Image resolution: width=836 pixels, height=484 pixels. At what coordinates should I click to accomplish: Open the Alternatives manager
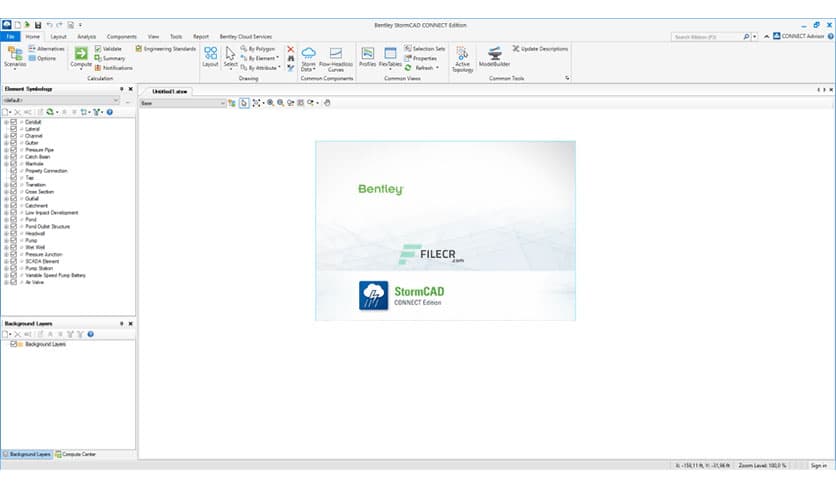point(46,49)
